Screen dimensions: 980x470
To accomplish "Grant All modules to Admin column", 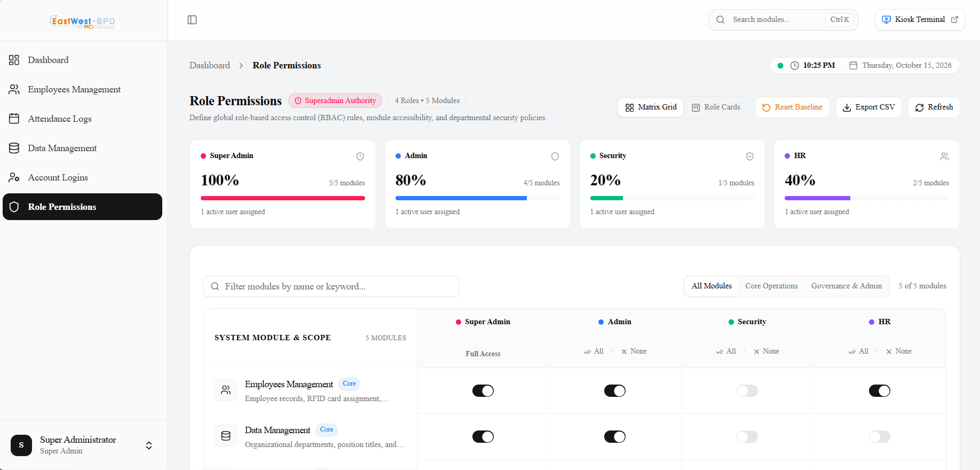I will [594, 351].
